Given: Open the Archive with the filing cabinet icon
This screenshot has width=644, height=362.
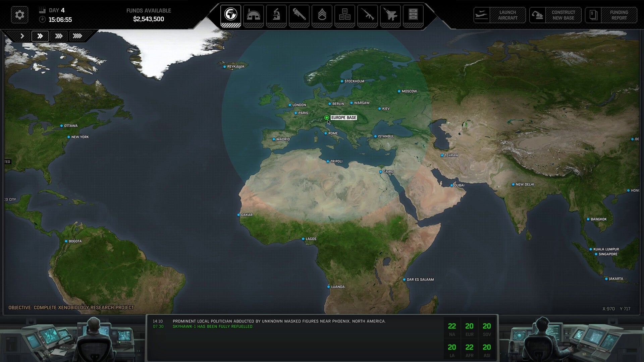Looking at the screenshot, I should pyautogui.click(x=413, y=15).
